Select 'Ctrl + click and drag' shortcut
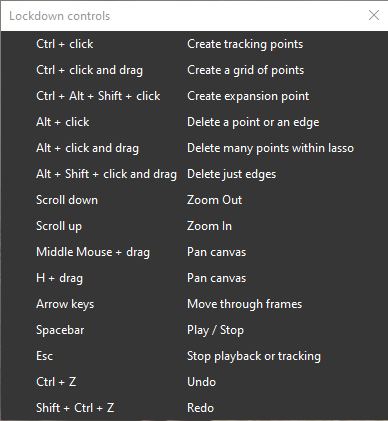Image resolution: width=388 pixels, height=421 pixels. pos(89,70)
